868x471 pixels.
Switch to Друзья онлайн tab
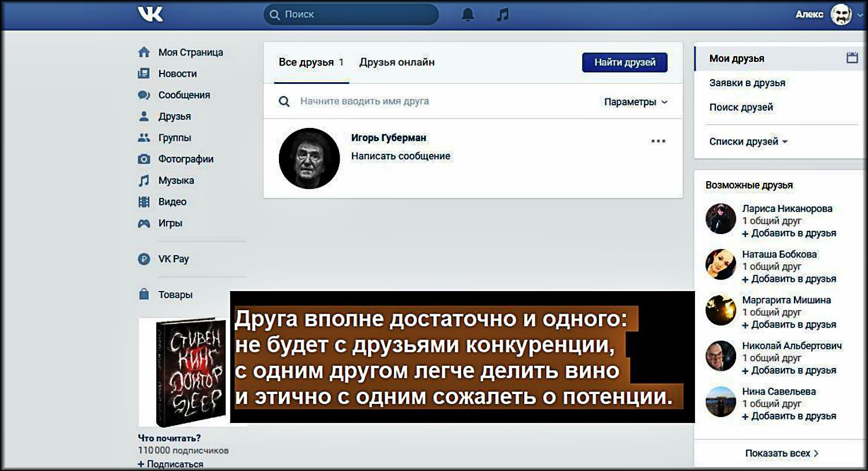[396, 62]
